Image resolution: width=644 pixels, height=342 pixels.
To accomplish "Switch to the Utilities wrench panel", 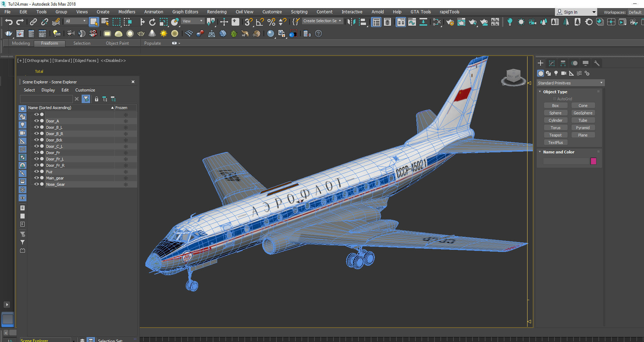I will 597,63.
